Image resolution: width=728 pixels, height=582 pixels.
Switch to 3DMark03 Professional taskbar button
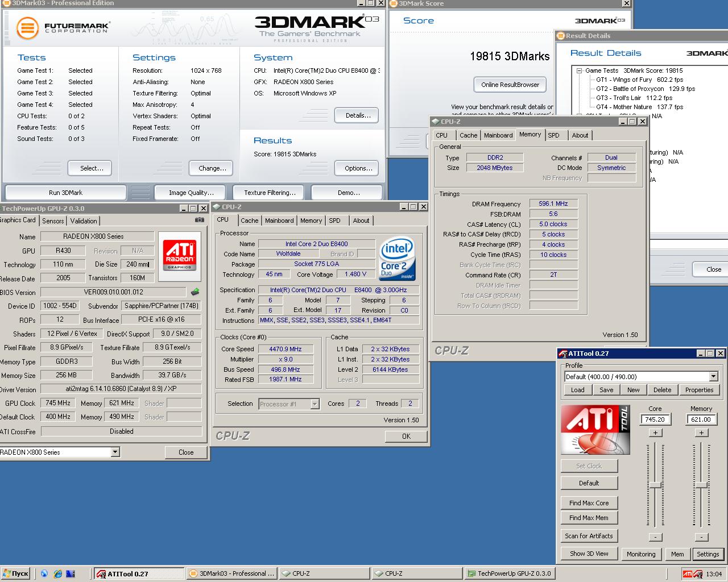click(x=232, y=573)
